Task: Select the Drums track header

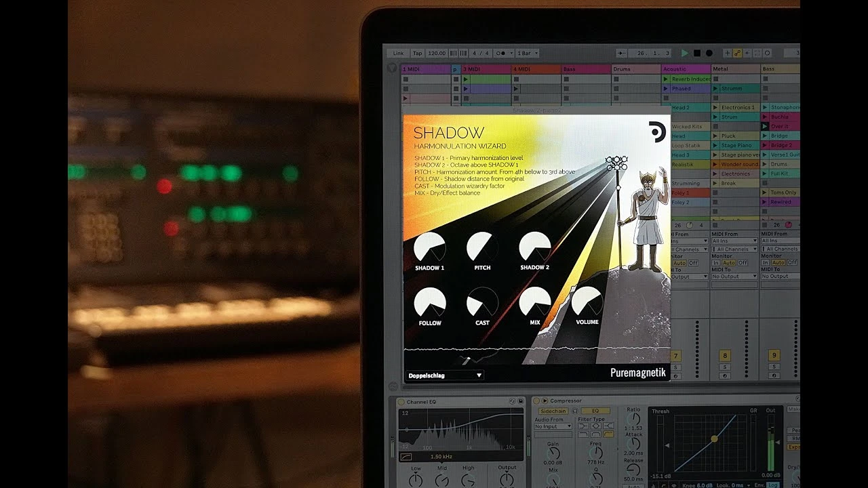Action: click(635, 69)
